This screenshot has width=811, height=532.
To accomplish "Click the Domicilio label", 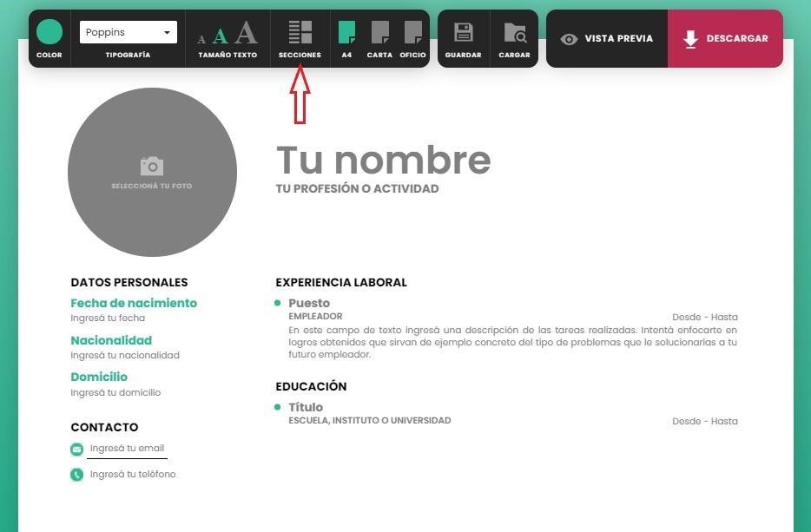I will coord(99,377).
